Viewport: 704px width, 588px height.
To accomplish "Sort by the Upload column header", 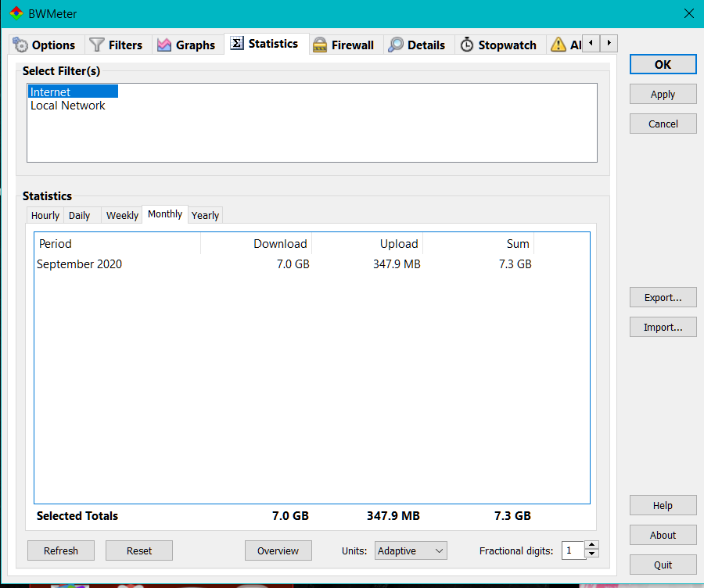I will (368, 244).
